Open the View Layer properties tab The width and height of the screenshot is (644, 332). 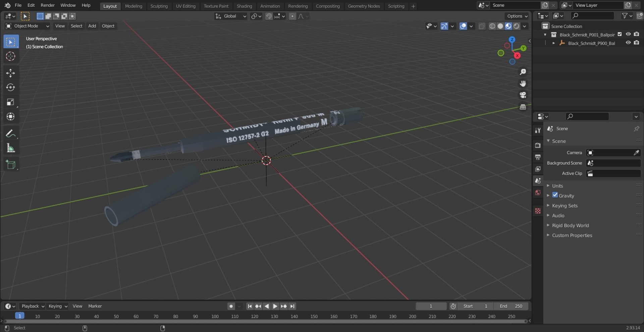tap(538, 169)
